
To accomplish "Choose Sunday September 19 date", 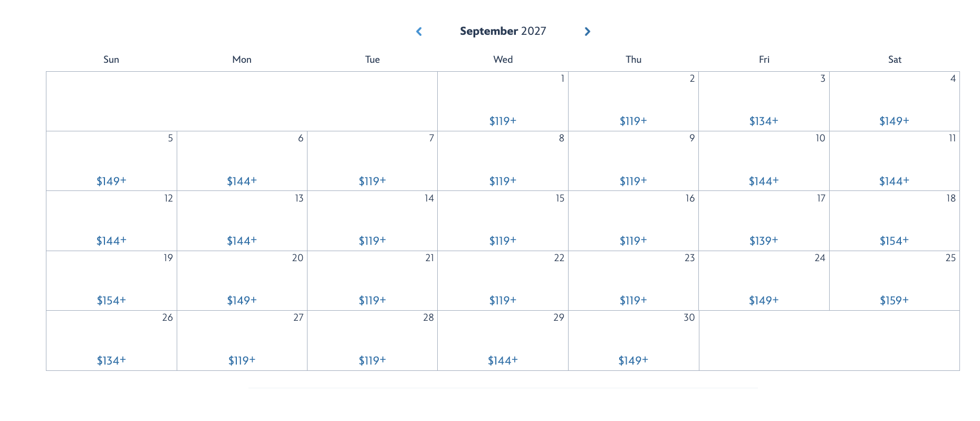I will 111,281.
